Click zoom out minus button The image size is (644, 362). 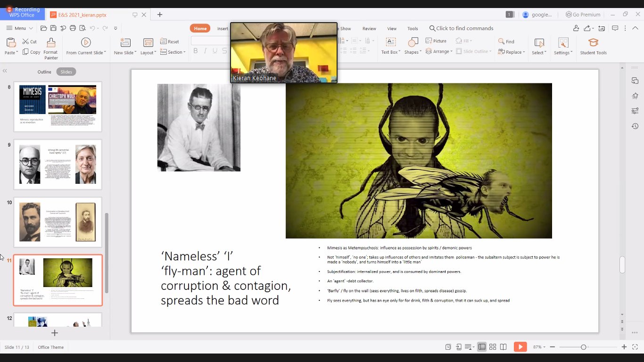tap(553, 347)
